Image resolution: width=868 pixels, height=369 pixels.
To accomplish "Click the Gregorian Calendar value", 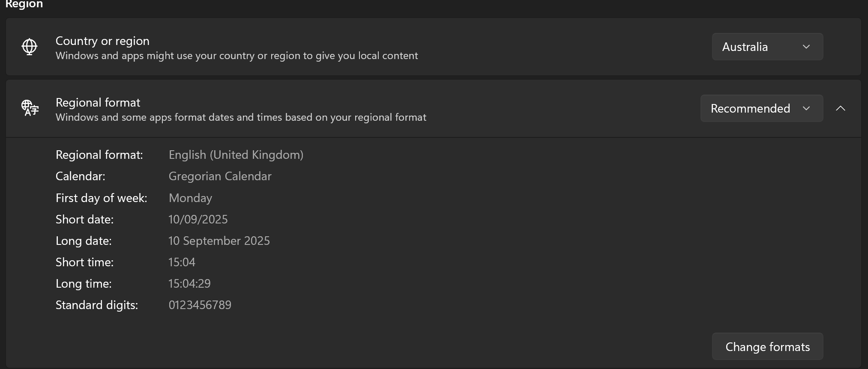I will click(x=220, y=176).
